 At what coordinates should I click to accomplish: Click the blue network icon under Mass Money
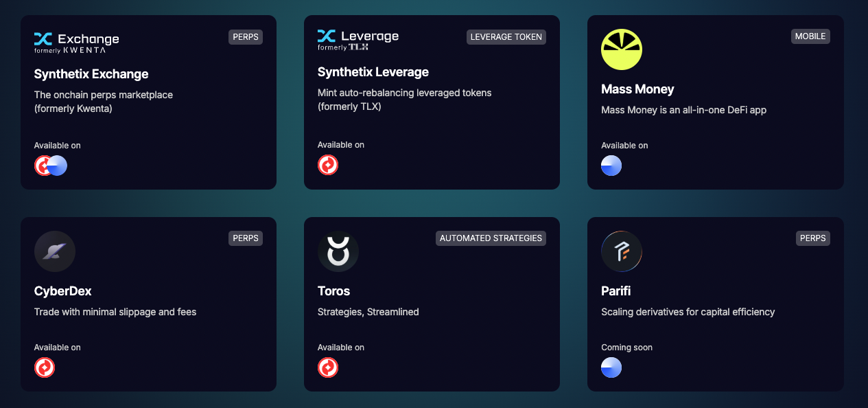tap(611, 166)
